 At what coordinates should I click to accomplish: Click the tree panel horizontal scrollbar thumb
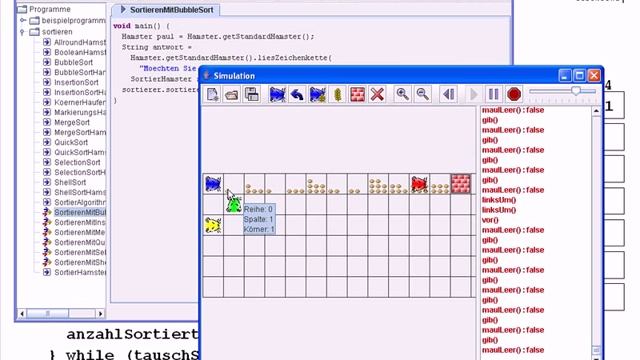48,313
